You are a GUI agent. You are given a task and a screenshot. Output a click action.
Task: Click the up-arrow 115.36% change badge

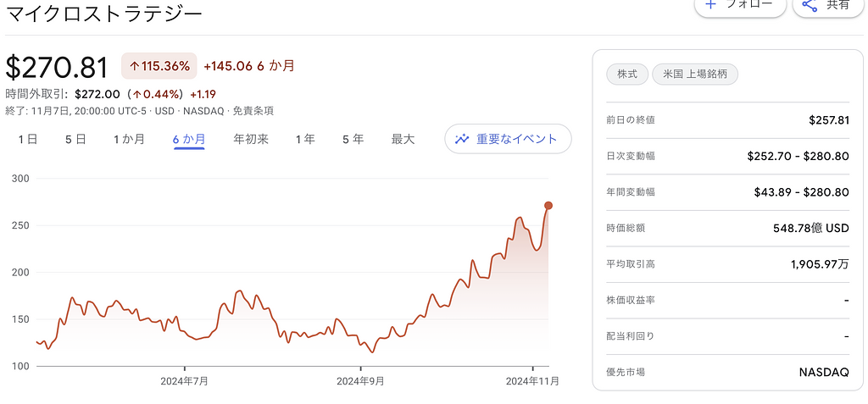[159, 65]
